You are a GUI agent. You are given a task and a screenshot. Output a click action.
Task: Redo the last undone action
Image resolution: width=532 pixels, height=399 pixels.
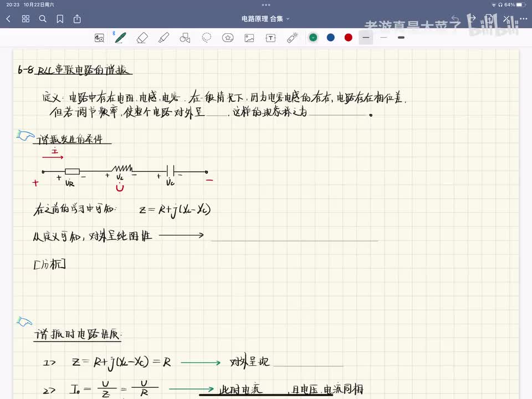pyautogui.click(x=472, y=19)
